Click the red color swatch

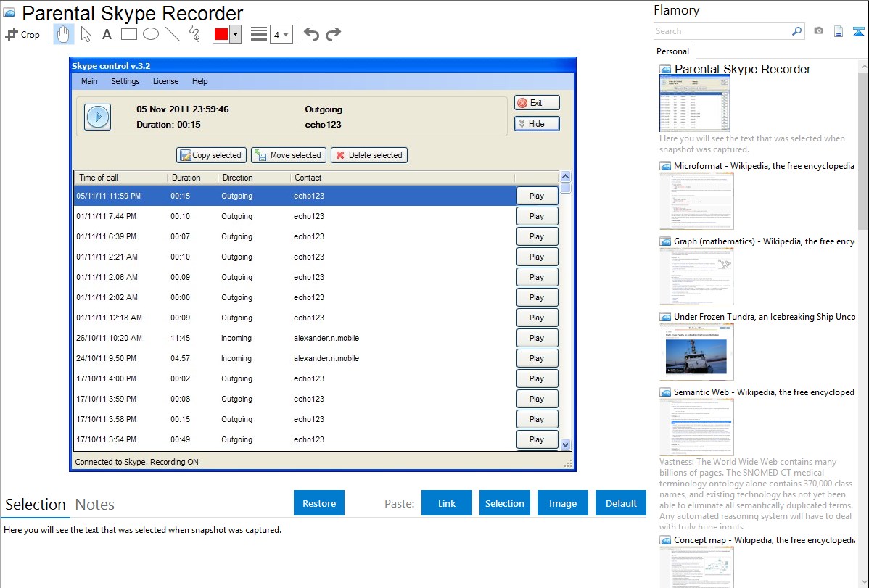click(x=221, y=34)
